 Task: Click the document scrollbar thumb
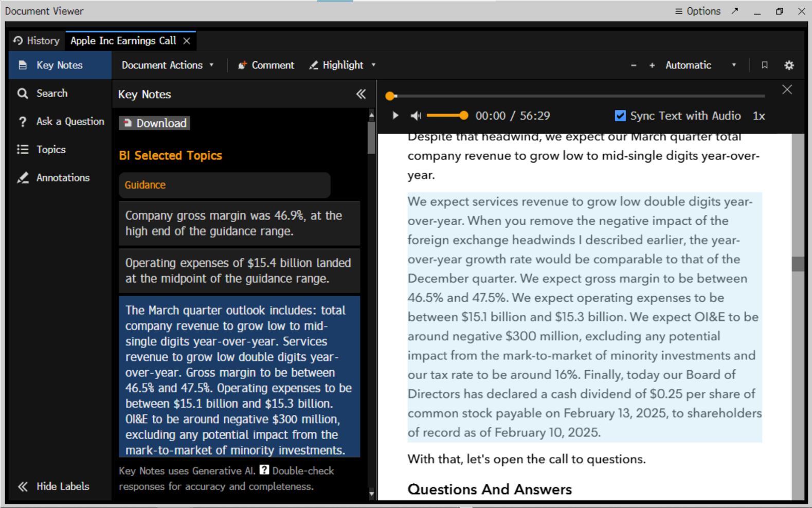pyautogui.click(x=798, y=264)
